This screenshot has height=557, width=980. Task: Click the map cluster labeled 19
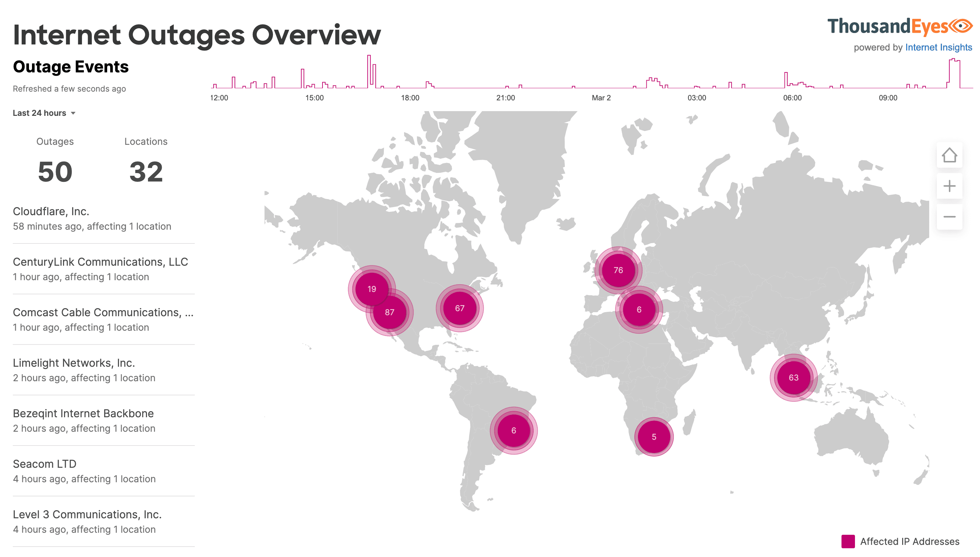coord(371,289)
